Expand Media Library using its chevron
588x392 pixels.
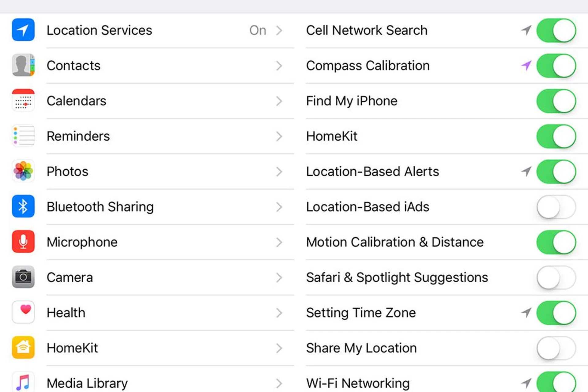(x=279, y=383)
